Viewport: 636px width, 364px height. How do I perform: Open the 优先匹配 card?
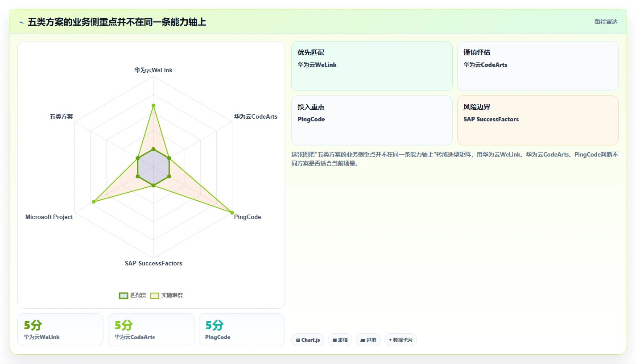pyautogui.click(x=372, y=66)
